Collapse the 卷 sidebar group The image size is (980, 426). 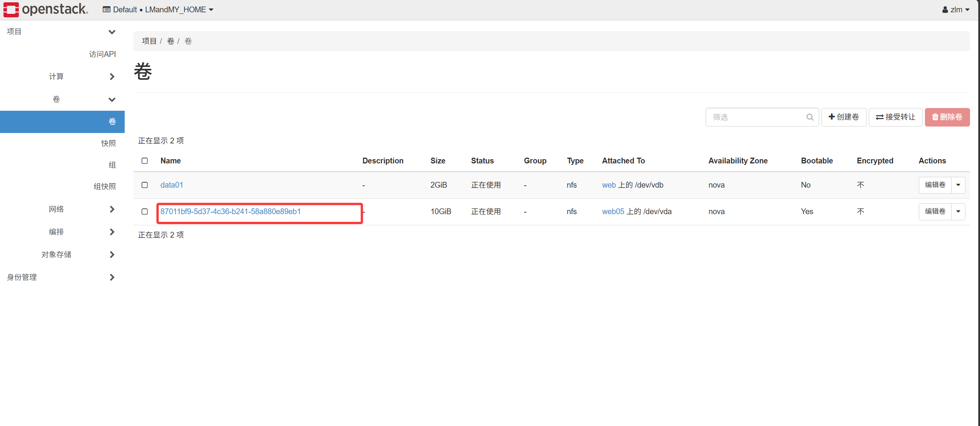[x=62, y=99]
